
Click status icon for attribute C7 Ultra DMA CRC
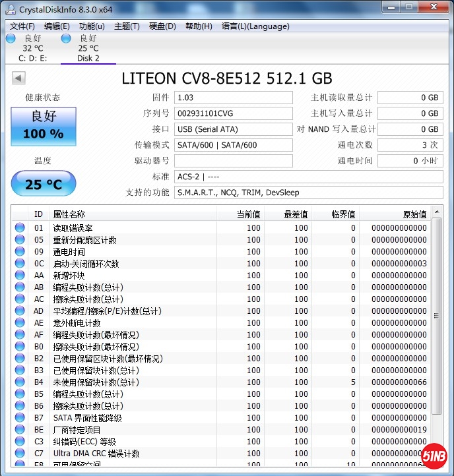point(20,454)
